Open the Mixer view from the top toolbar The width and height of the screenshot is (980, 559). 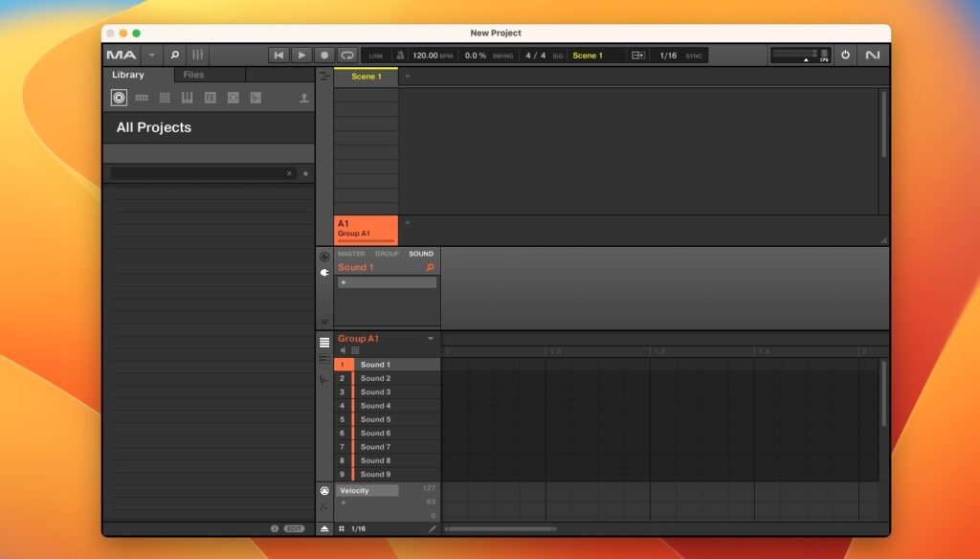(x=198, y=55)
